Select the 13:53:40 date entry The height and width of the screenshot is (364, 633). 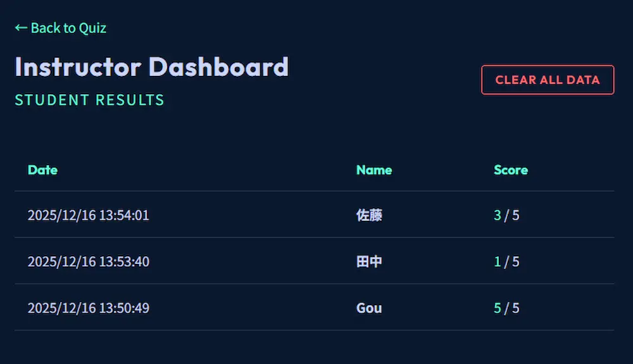click(x=89, y=261)
